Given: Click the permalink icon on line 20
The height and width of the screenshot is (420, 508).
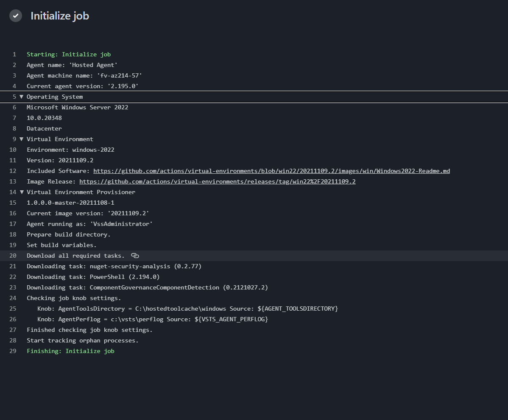Looking at the screenshot, I should tap(134, 255).
